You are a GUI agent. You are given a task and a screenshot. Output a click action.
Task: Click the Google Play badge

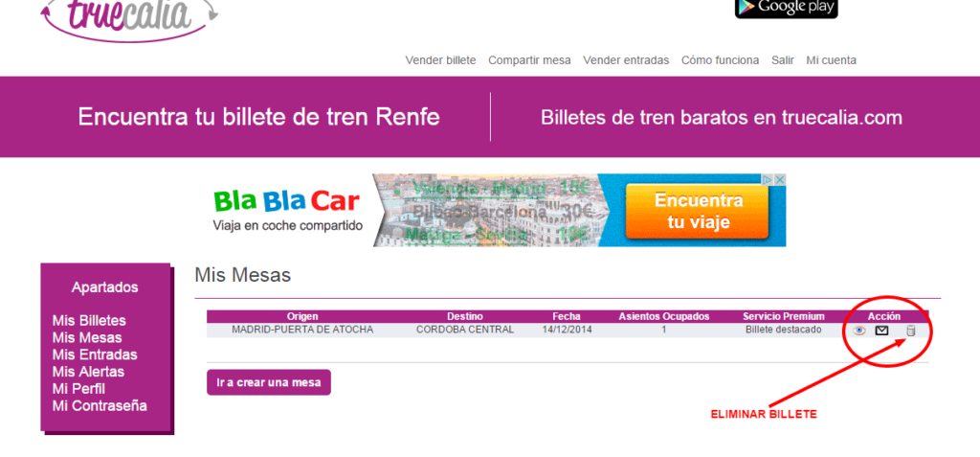click(786, 8)
